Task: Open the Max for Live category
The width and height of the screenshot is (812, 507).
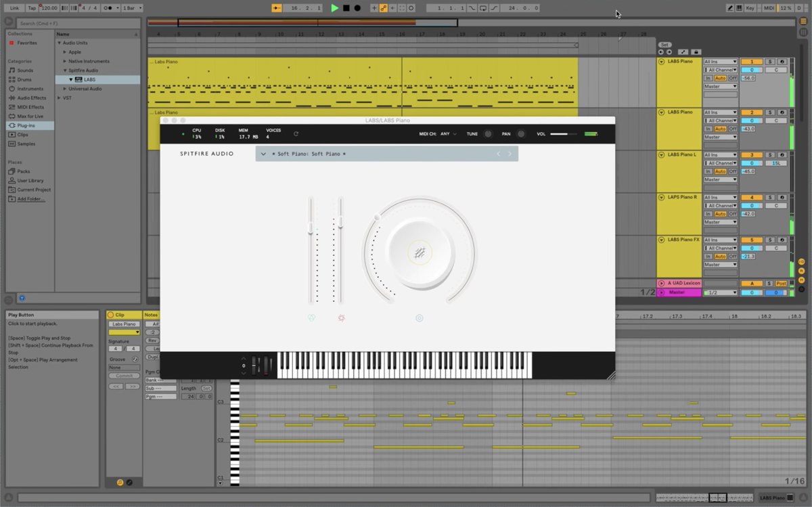Action: point(30,116)
